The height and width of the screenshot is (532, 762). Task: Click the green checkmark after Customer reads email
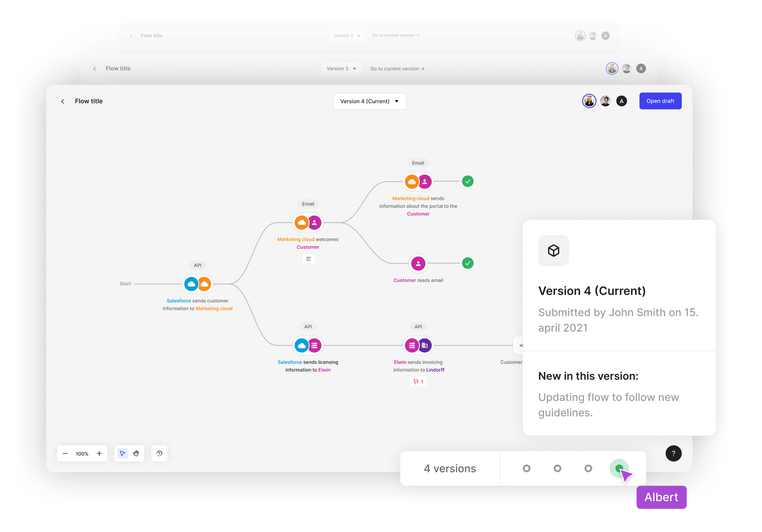pos(467,263)
